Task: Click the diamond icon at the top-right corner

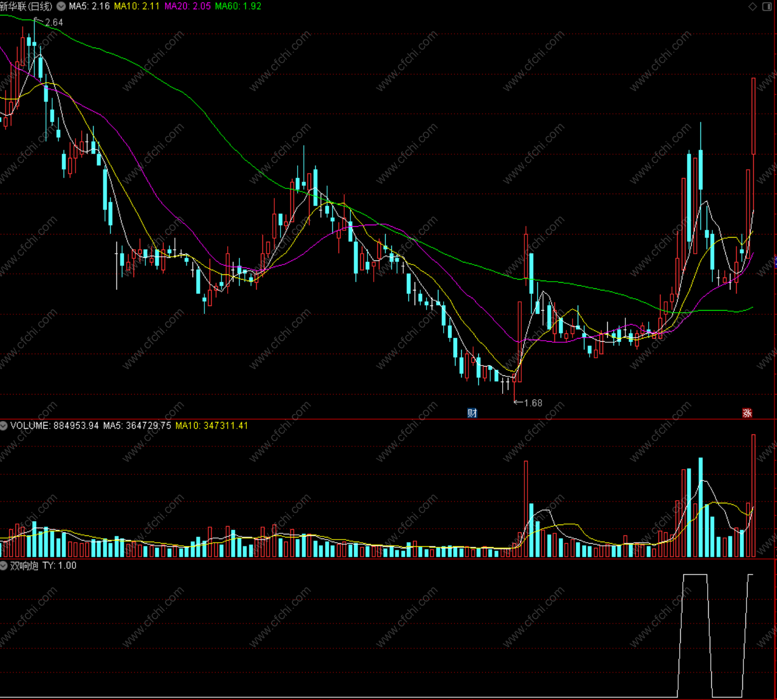Action: [x=753, y=6]
